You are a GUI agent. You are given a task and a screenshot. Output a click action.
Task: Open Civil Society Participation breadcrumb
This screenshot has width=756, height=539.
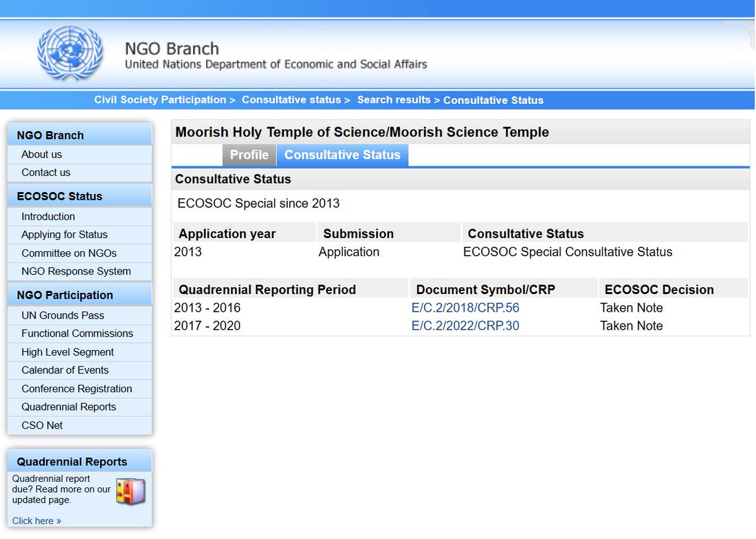coord(160,100)
